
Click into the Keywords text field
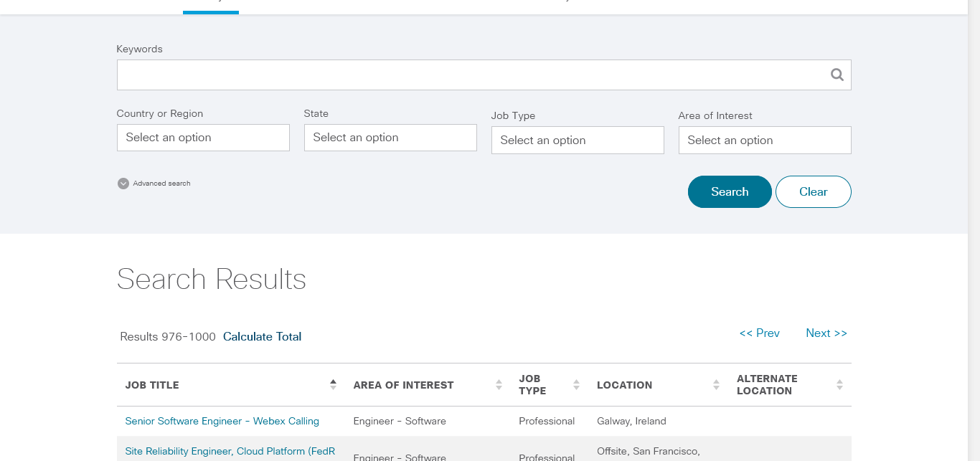click(x=470, y=75)
